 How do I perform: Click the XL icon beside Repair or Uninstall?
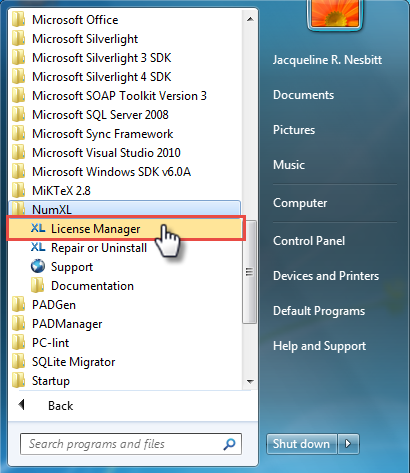click(38, 247)
